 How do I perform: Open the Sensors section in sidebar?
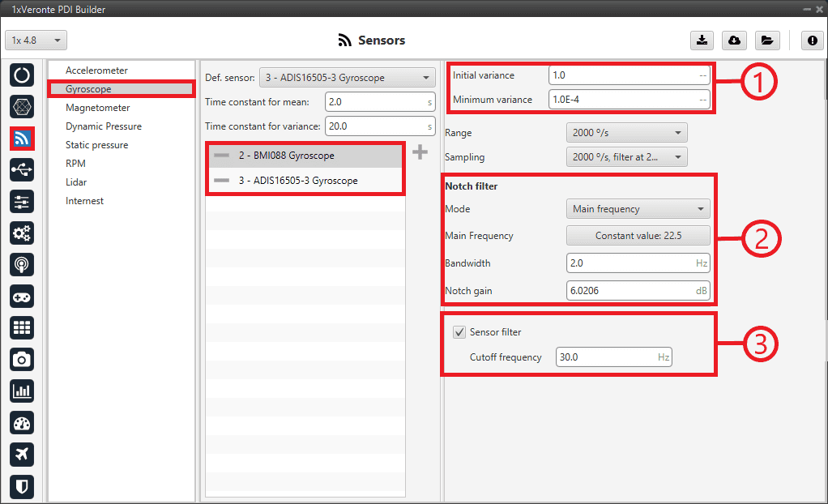(22, 139)
